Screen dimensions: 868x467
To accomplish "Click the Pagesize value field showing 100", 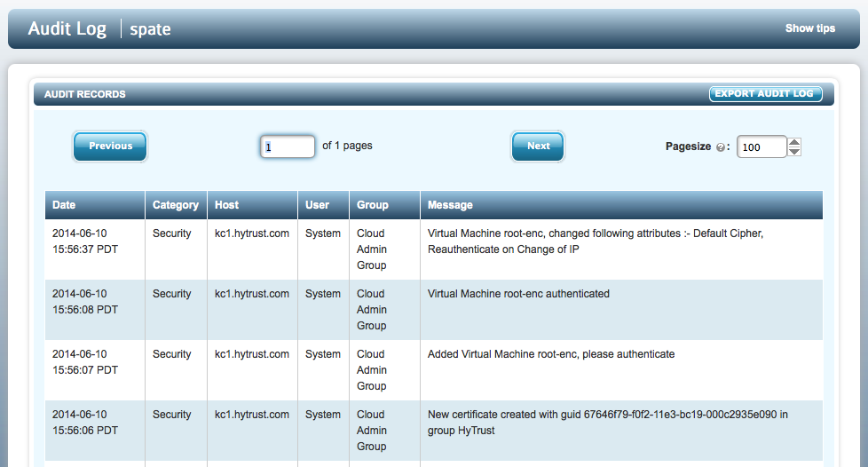I will coord(761,146).
